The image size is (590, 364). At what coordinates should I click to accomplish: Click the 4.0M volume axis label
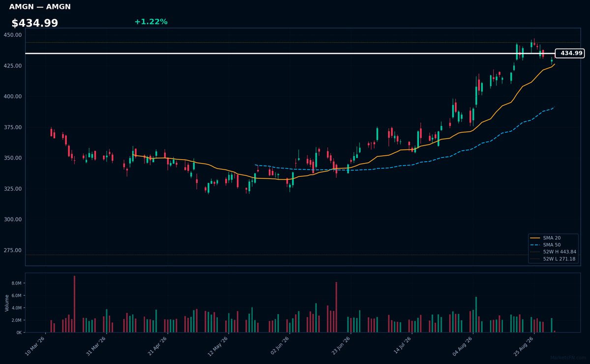(x=16, y=308)
